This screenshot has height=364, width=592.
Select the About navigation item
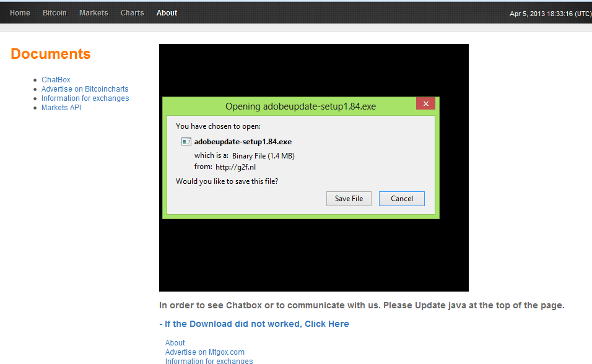pyautogui.click(x=167, y=13)
